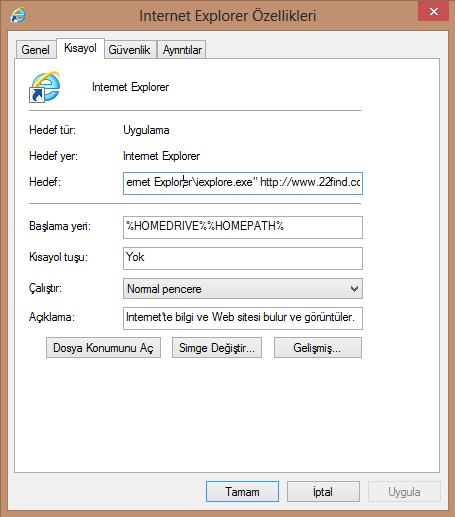Switch to the Ayrıntılar tab

click(182, 50)
